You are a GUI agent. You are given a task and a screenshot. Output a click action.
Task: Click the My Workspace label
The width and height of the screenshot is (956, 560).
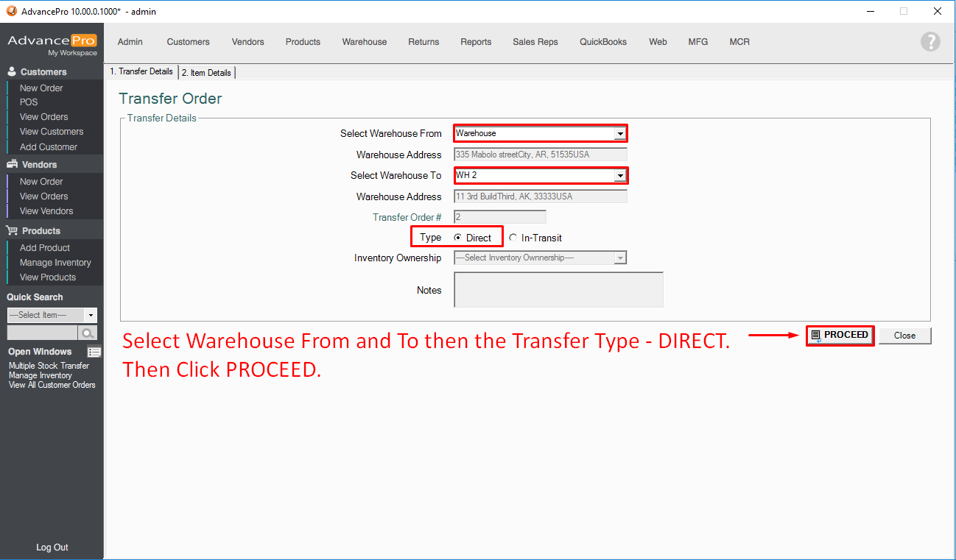pos(72,53)
